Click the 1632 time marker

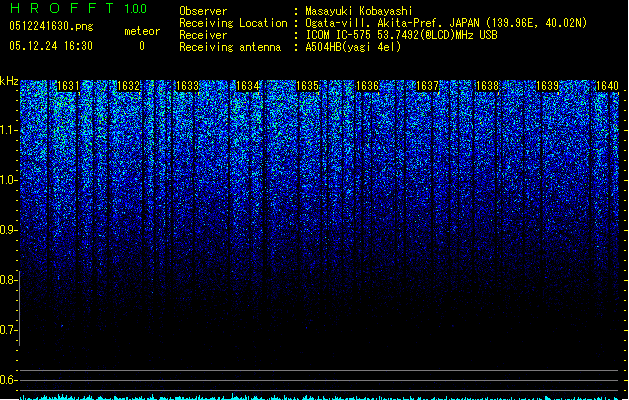(128, 86)
